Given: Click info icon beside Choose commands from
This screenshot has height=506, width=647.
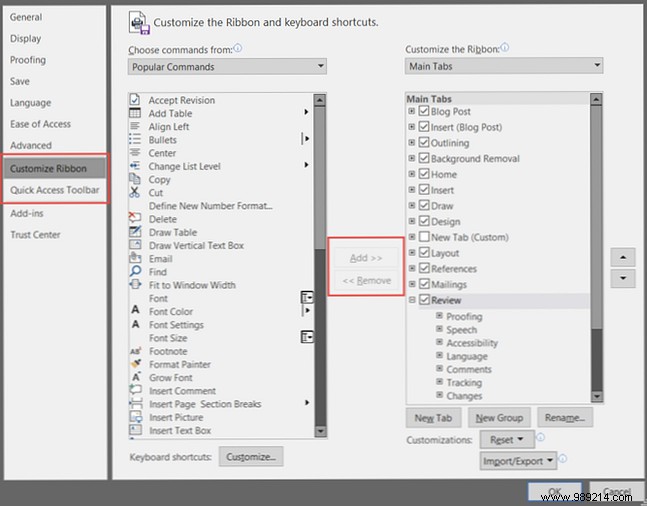Looking at the screenshot, I should [x=238, y=49].
